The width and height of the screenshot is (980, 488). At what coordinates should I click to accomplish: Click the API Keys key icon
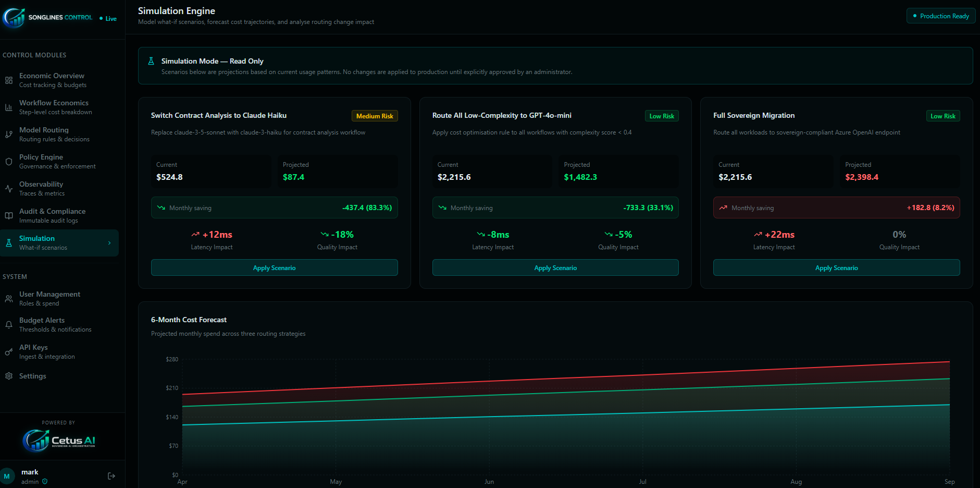[x=9, y=352]
